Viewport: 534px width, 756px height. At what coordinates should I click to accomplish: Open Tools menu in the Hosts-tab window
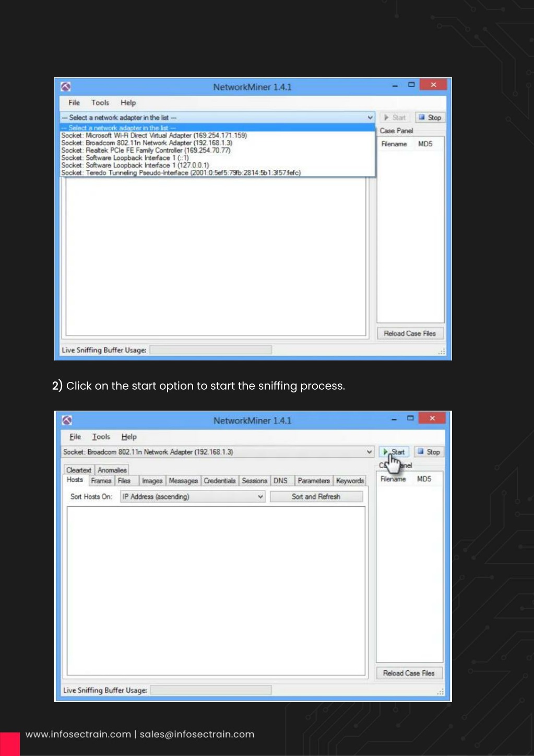click(101, 437)
